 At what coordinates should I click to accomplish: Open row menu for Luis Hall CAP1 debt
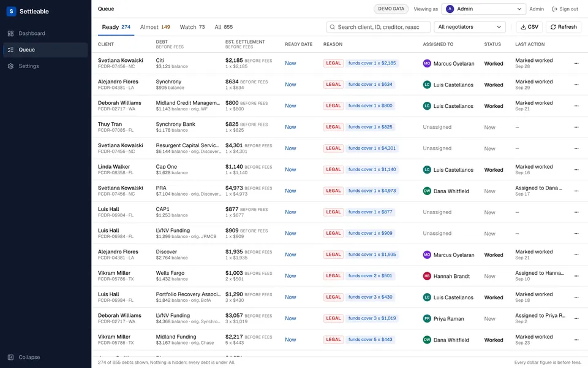pyautogui.click(x=576, y=212)
